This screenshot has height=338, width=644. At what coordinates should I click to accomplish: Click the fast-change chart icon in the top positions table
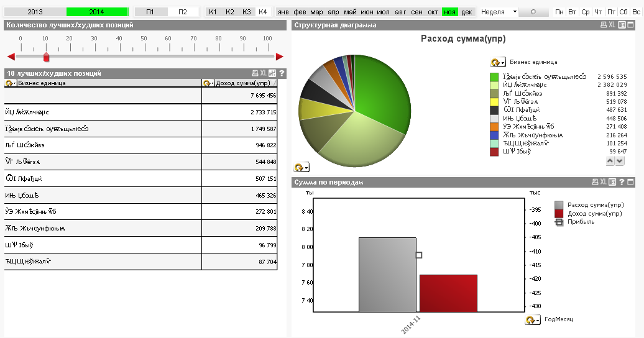[272, 73]
